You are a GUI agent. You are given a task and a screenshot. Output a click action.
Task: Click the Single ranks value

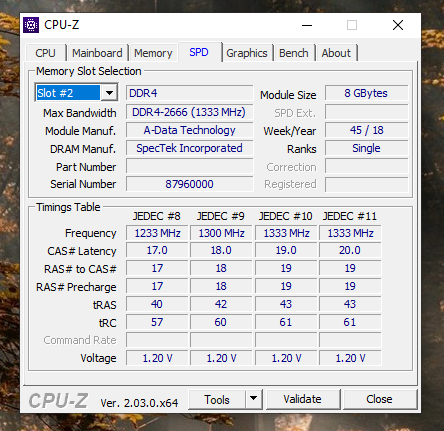tap(366, 148)
